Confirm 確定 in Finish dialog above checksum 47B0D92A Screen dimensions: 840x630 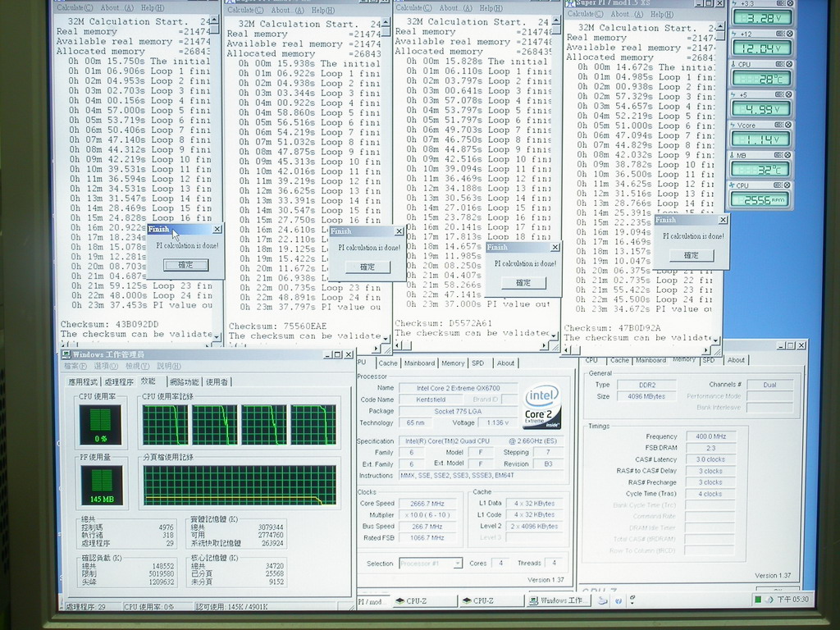point(691,256)
